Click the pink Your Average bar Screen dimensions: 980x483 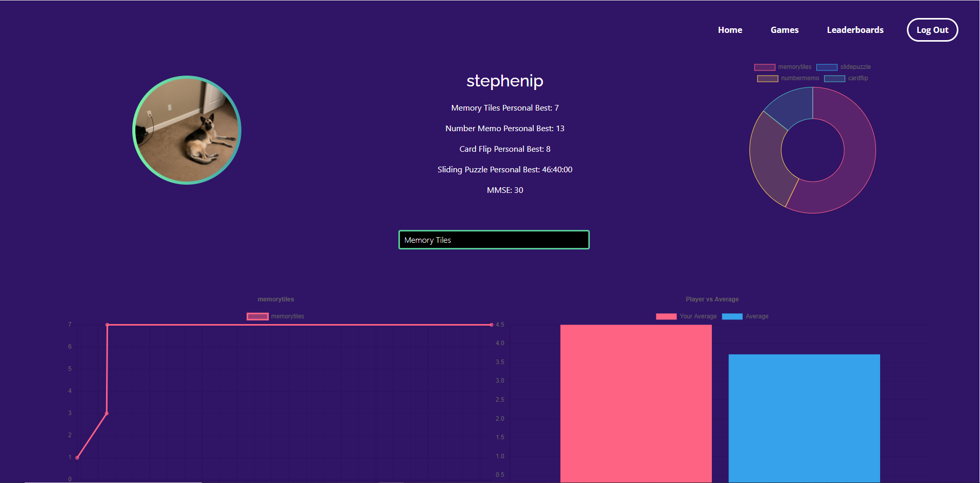(x=636, y=403)
